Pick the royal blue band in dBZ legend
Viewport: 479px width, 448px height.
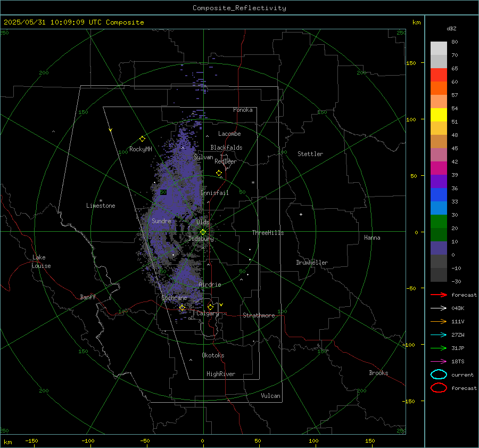[x=439, y=195]
